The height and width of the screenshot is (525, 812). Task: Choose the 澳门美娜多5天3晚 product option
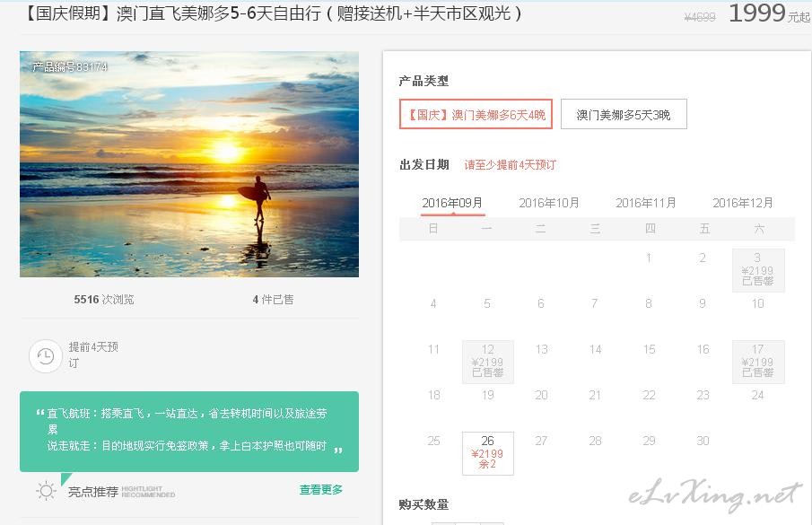624,115
